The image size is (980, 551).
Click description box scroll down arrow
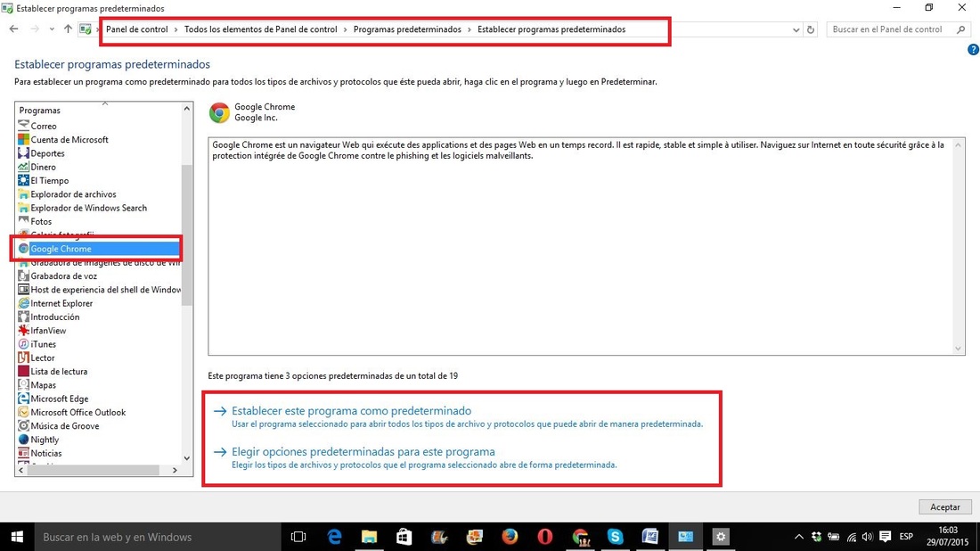[x=958, y=349]
